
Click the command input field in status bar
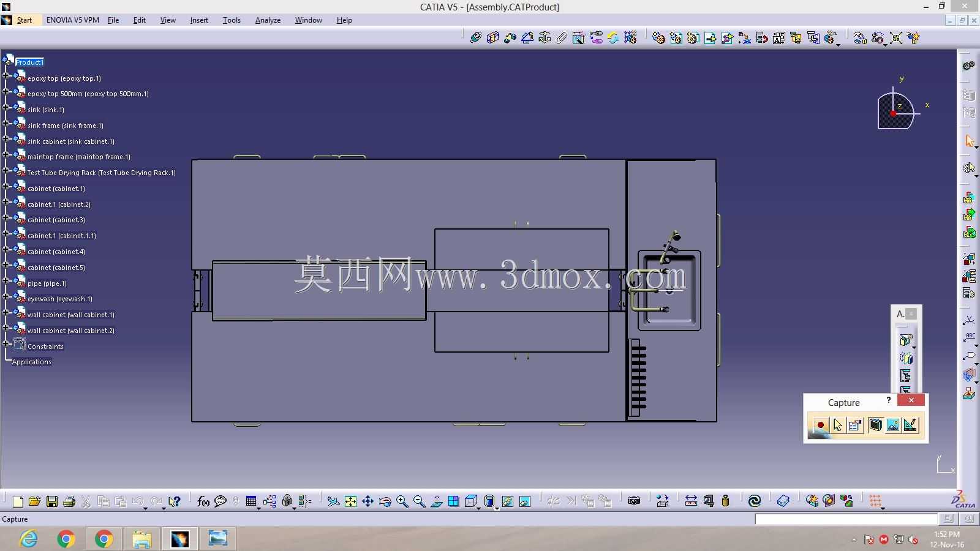tap(846, 519)
